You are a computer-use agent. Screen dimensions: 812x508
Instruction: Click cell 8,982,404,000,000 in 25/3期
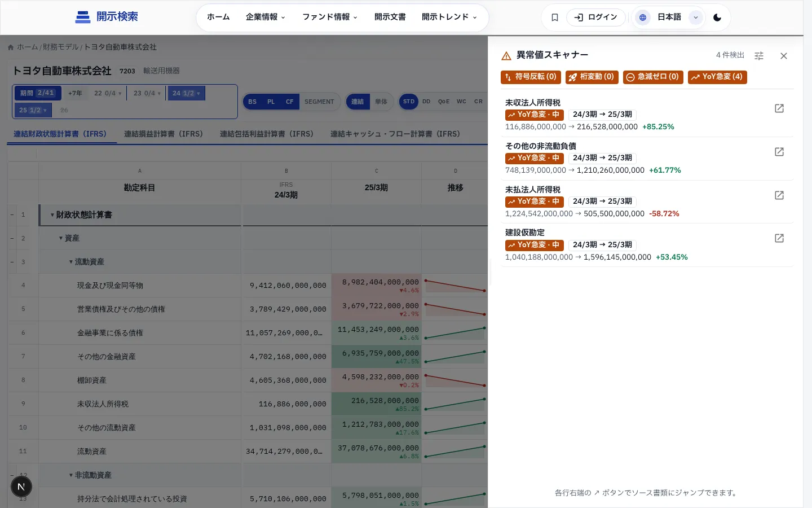click(x=376, y=286)
